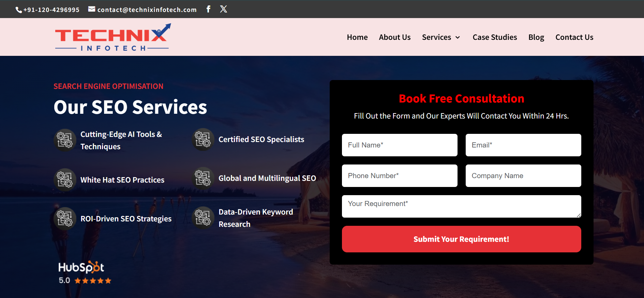Viewport: 644px width, 298px height.
Task: Click the envelope email icon in top bar
Action: pyautogui.click(x=92, y=9)
